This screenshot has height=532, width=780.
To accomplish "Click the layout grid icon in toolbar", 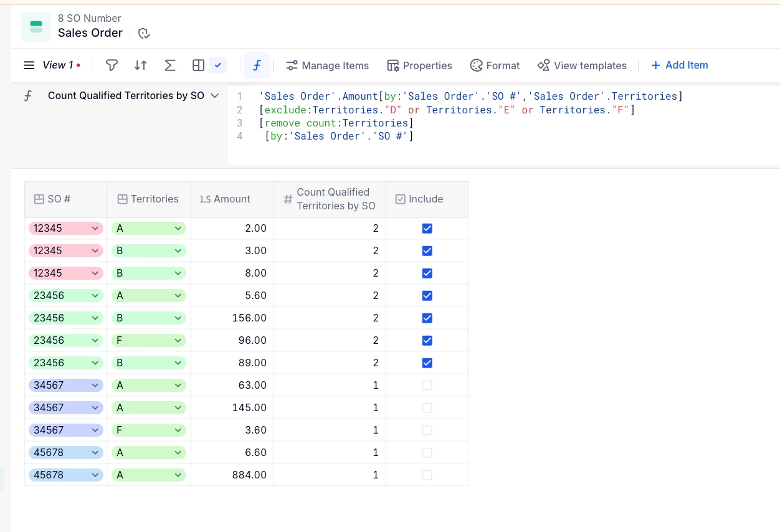I will 198,65.
